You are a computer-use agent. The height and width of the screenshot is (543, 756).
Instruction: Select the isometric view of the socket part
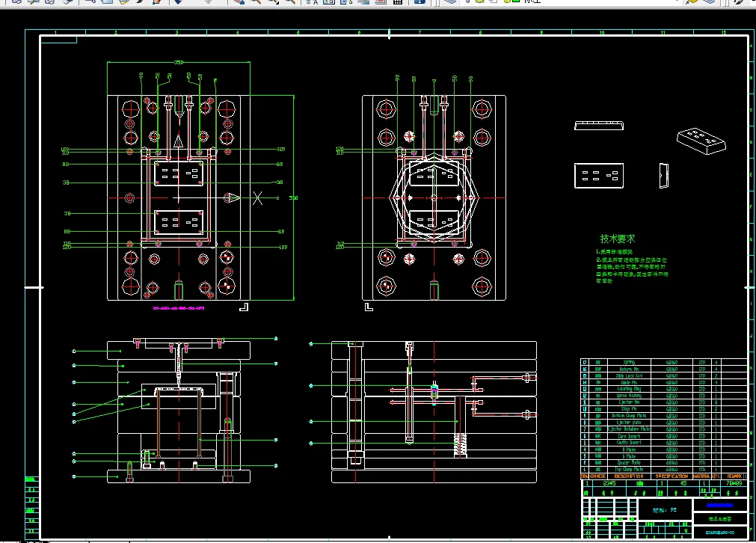[701, 141]
